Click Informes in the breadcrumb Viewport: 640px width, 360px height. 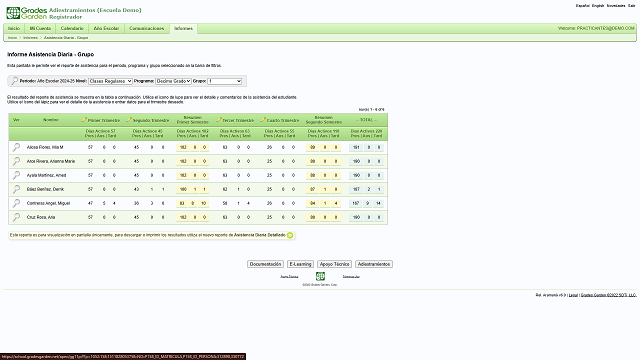point(30,38)
